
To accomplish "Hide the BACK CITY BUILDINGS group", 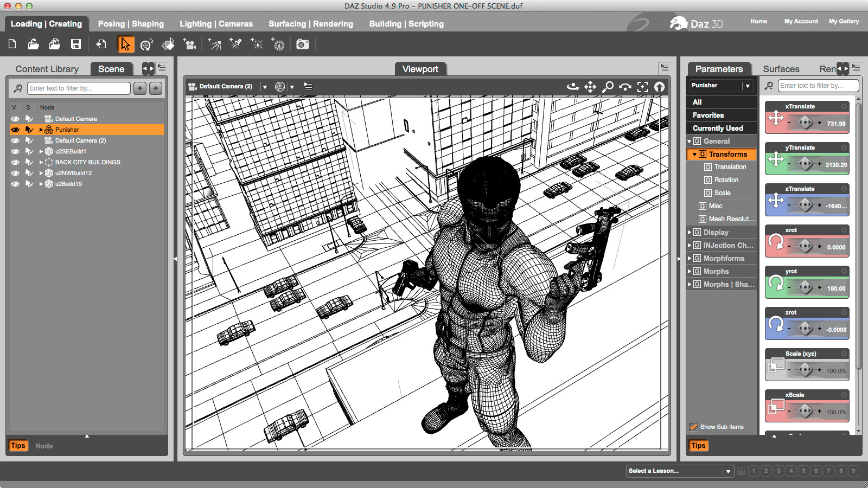I will 15,162.
